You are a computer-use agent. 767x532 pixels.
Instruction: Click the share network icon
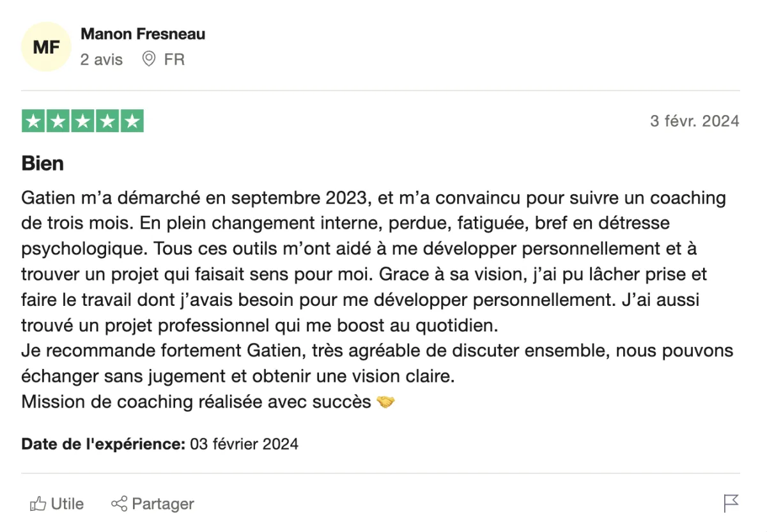click(x=119, y=504)
